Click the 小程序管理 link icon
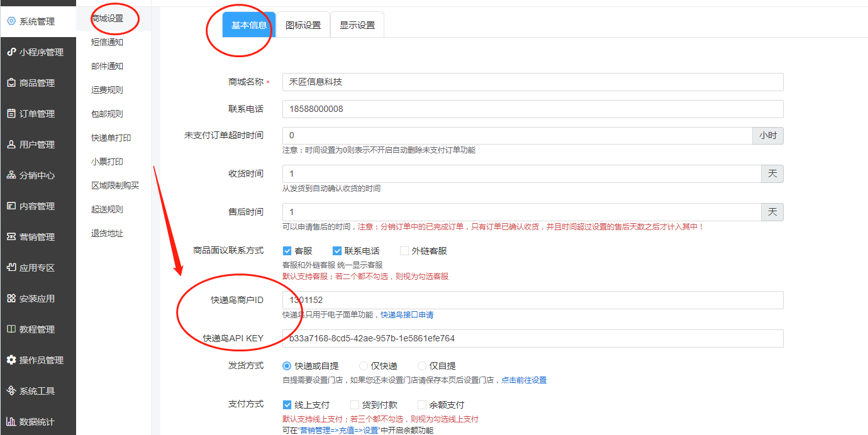 pos(11,52)
